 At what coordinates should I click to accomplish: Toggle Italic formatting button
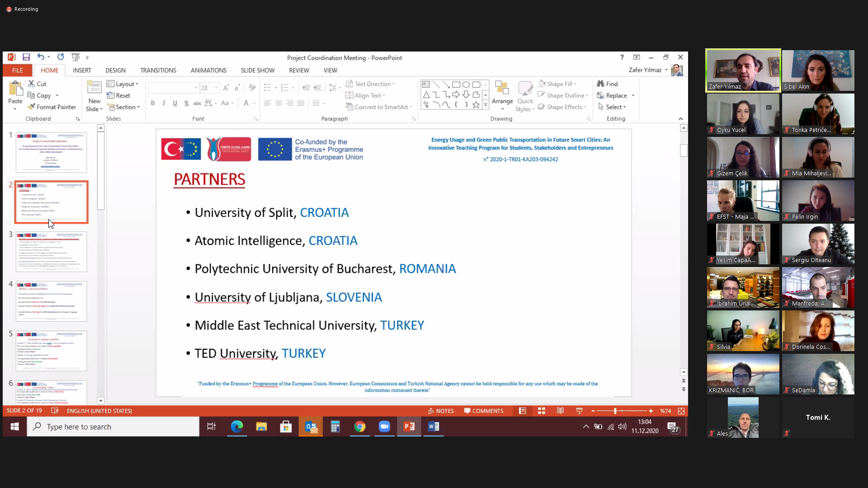pyautogui.click(x=164, y=103)
